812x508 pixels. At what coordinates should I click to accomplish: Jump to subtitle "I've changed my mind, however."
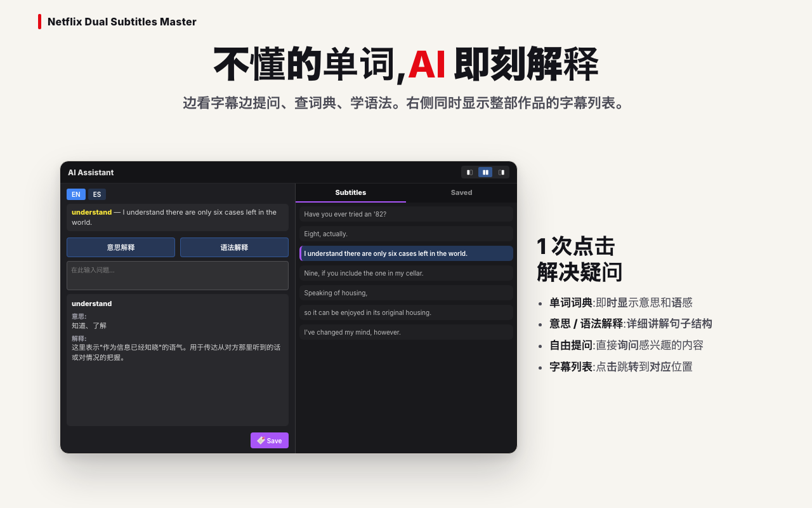click(x=406, y=332)
